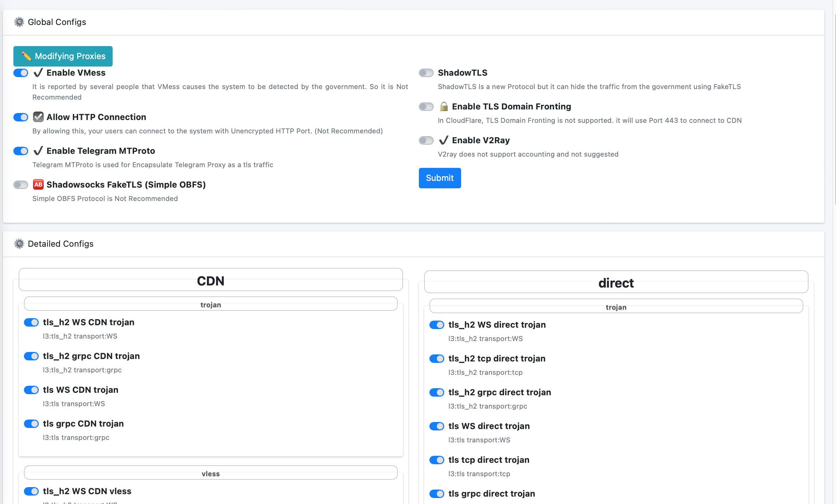Screen dimensions: 836x504
Task: Click the Enable VMess label
Action: coord(76,73)
